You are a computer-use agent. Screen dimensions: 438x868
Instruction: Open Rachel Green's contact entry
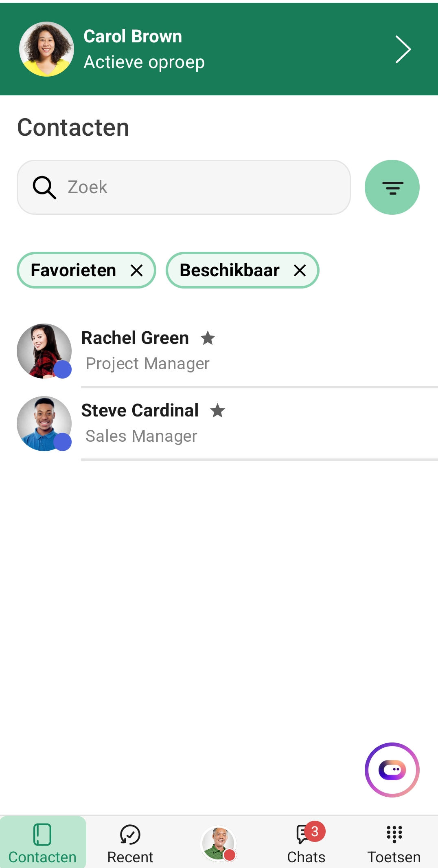[x=244, y=351]
